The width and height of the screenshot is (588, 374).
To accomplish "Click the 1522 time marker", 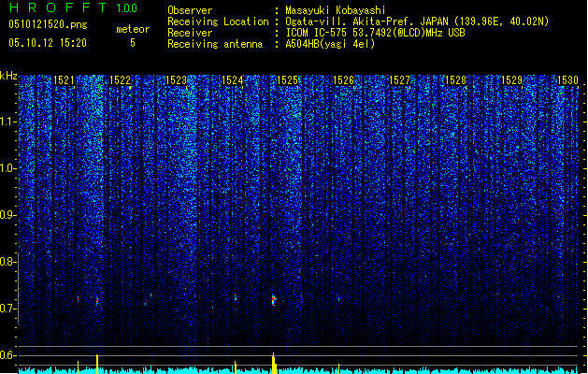I will [x=120, y=79].
